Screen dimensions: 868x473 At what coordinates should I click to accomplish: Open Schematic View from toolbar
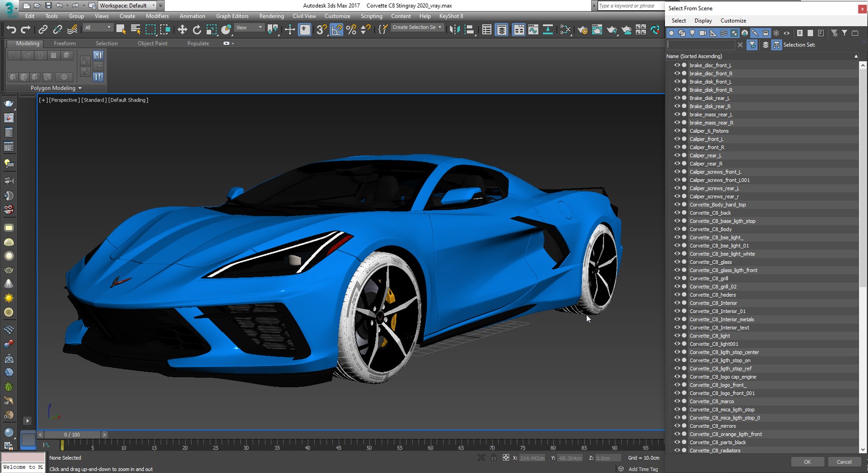click(547, 30)
